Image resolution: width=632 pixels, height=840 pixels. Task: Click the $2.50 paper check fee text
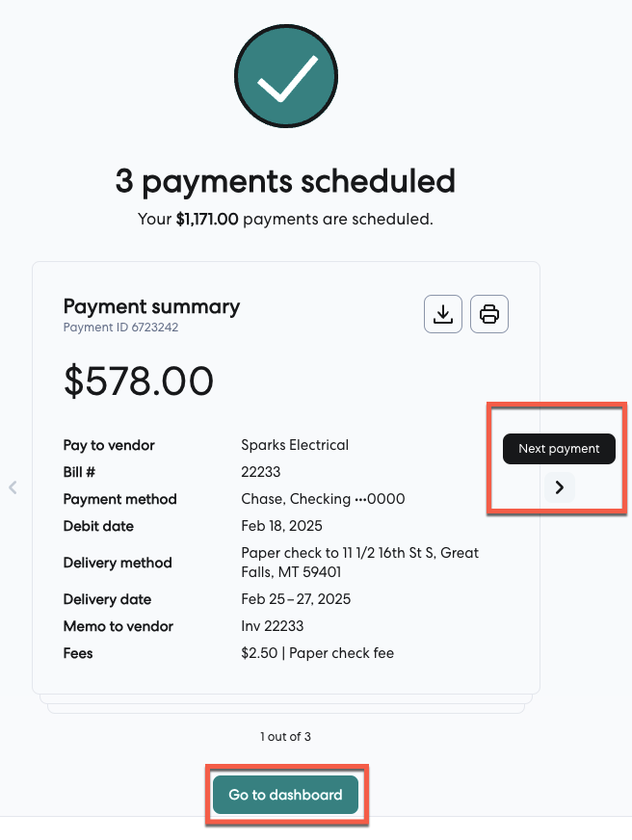(x=317, y=653)
